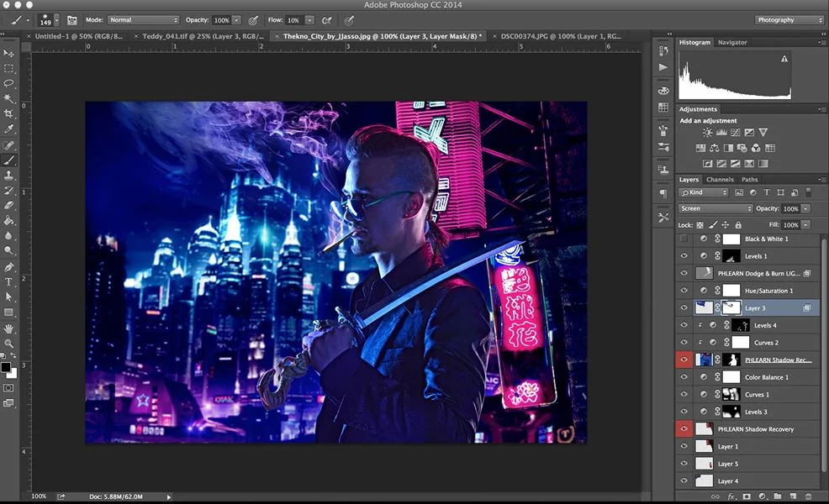Click the Layer 3 mask thumbnail
The width and height of the screenshot is (829, 504).
(x=731, y=308)
